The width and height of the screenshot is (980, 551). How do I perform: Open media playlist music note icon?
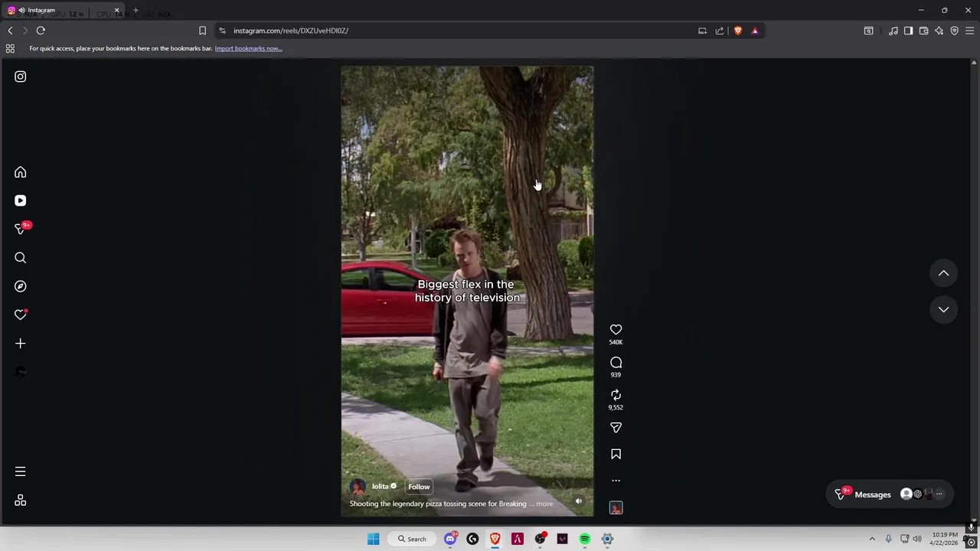click(893, 31)
